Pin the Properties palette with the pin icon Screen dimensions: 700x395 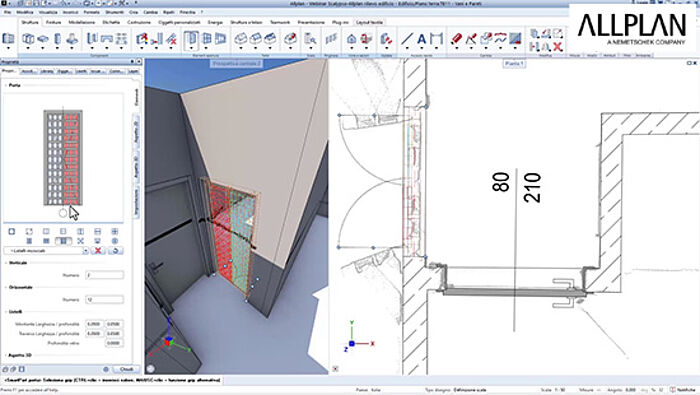(132, 62)
